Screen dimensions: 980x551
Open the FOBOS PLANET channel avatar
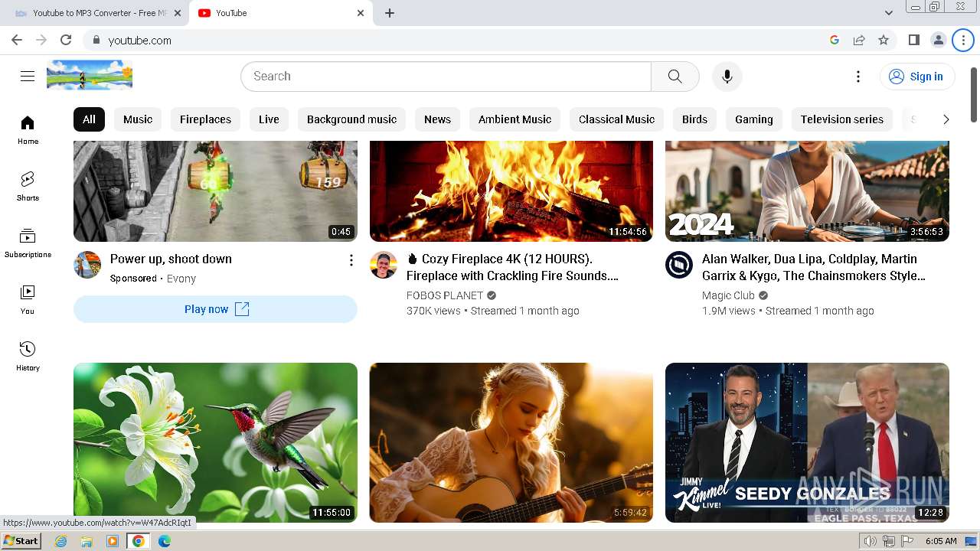[x=384, y=265]
